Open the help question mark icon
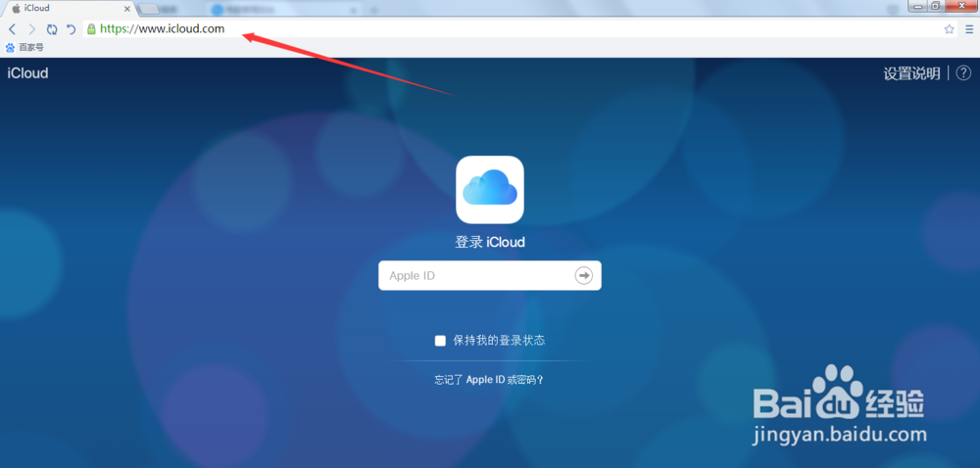Viewport: 980px width, 468px height. (x=963, y=73)
